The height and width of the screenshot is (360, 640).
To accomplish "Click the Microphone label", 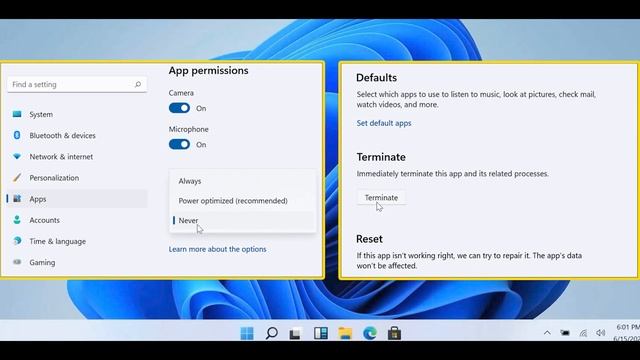I will pos(189,129).
